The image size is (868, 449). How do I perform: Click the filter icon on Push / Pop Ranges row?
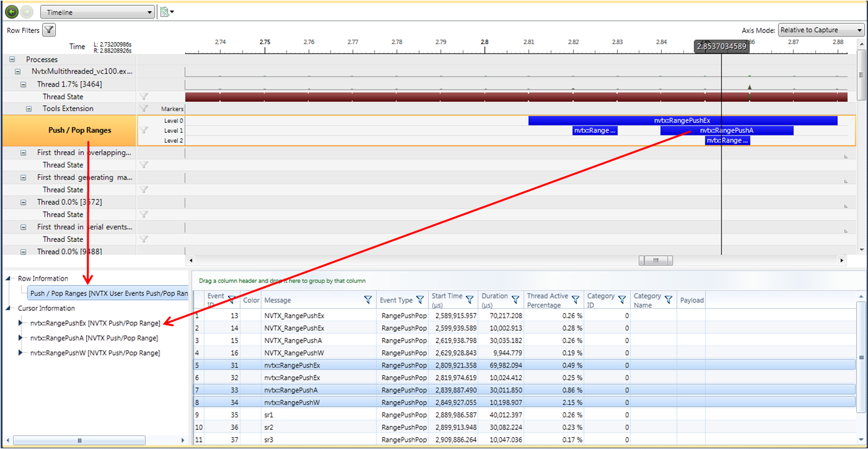click(x=145, y=130)
